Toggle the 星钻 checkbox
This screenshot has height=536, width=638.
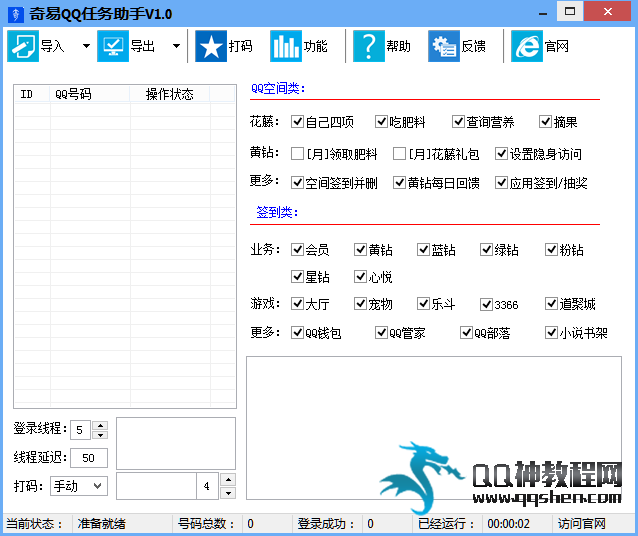(297, 277)
